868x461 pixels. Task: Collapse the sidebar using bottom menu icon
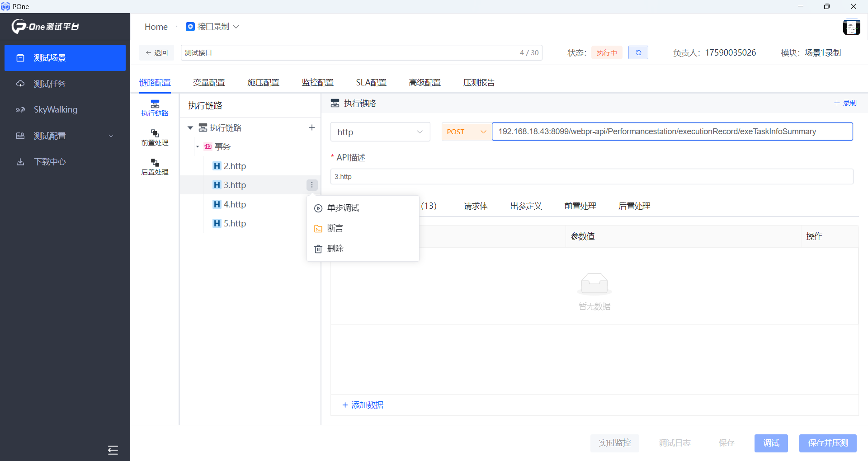(113, 450)
